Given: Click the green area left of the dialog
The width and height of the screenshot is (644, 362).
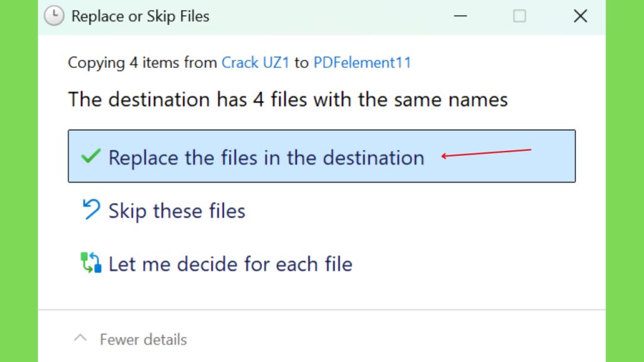Looking at the screenshot, I should click(x=19, y=181).
